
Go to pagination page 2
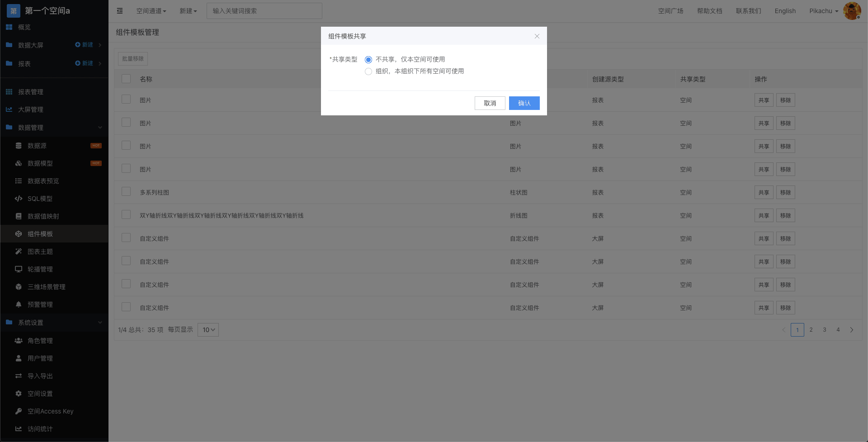coord(811,330)
